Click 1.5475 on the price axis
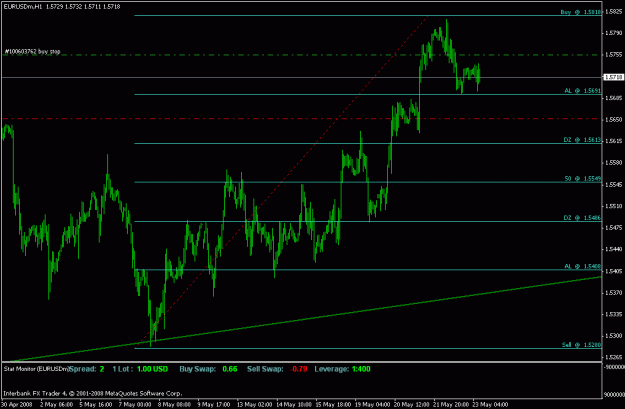The width and height of the screenshot is (625, 409). click(614, 228)
